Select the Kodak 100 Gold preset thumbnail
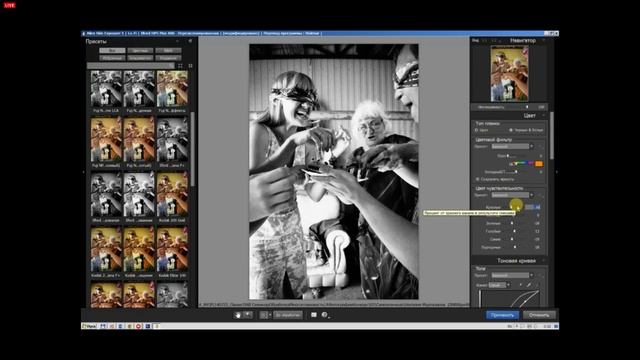Viewport: 640px width, 360px height. pyautogui.click(x=172, y=194)
